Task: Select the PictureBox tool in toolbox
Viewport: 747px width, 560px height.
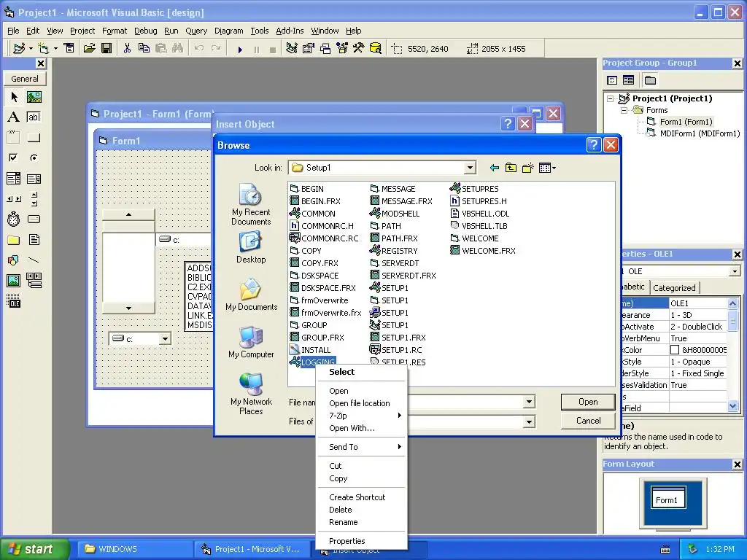Action: click(34, 97)
